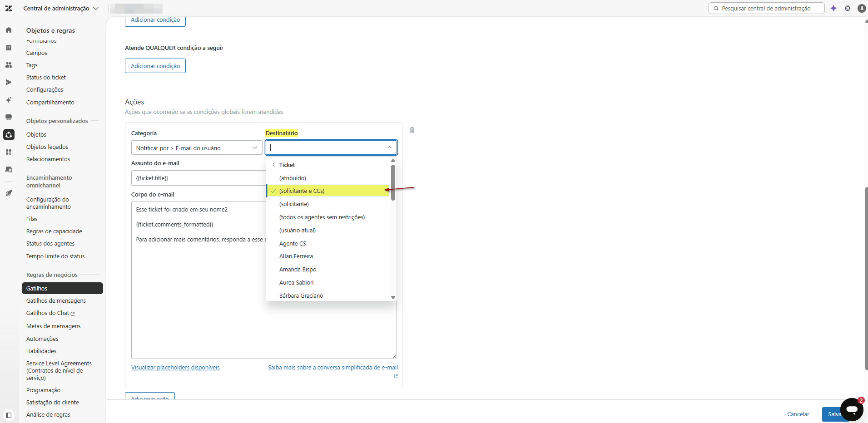The image size is (868, 423).
Task: Select the Objects and rules icon in the sidebar
Action: pyautogui.click(x=9, y=134)
